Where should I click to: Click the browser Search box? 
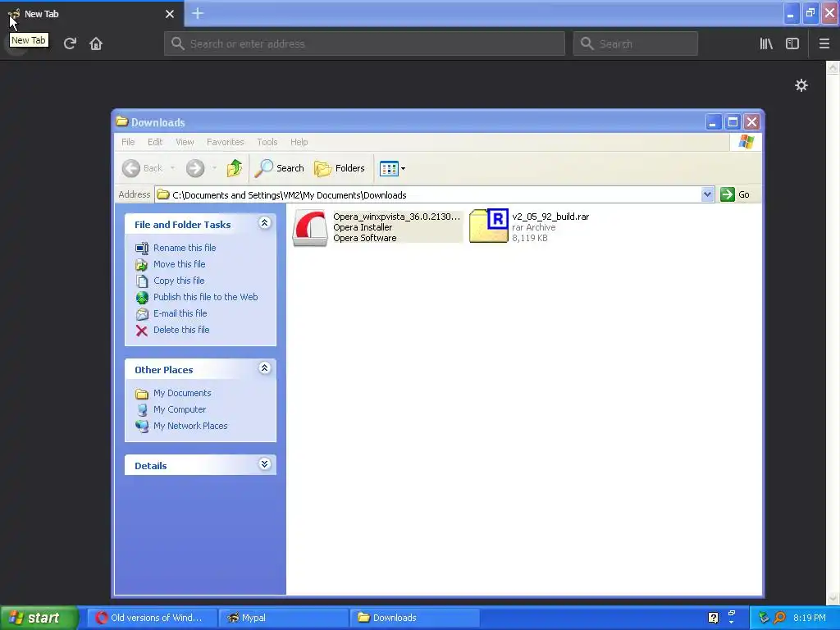click(636, 43)
